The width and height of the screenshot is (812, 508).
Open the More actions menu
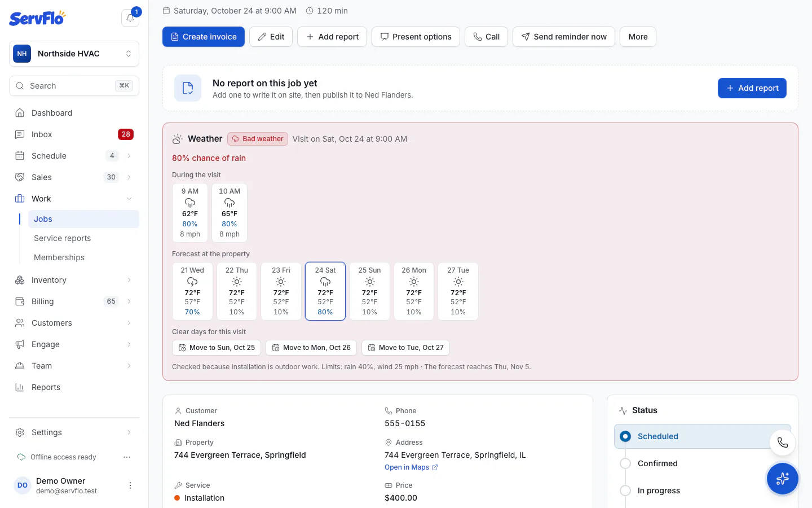point(638,37)
